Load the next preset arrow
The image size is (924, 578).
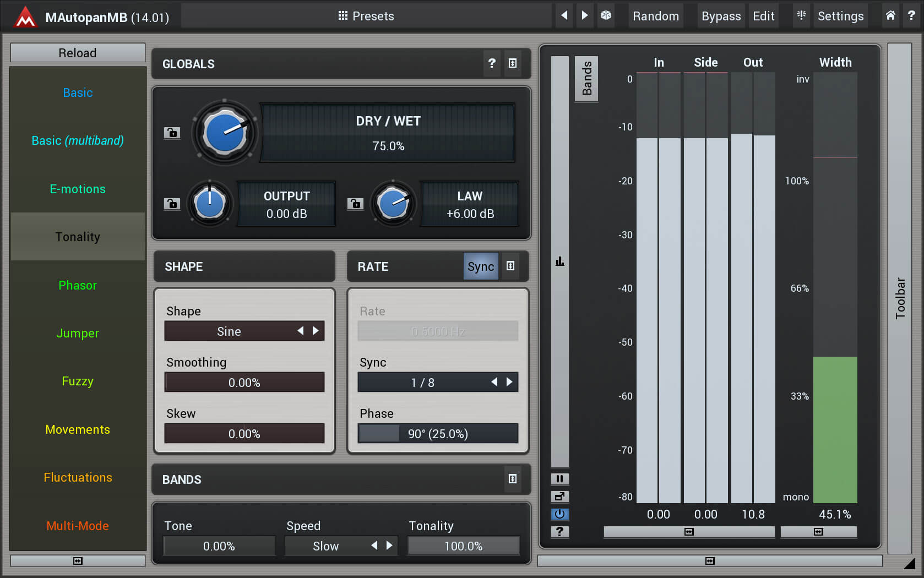point(585,15)
